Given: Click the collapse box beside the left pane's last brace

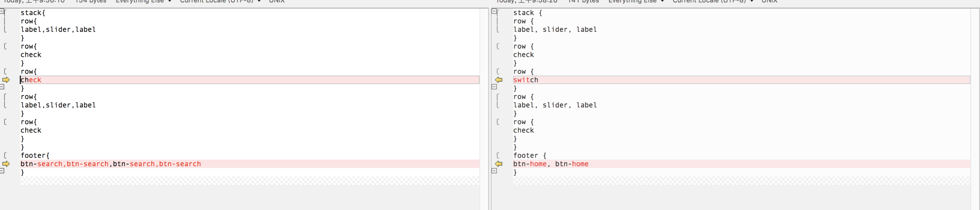Looking at the screenshot, I should [2, 171].
